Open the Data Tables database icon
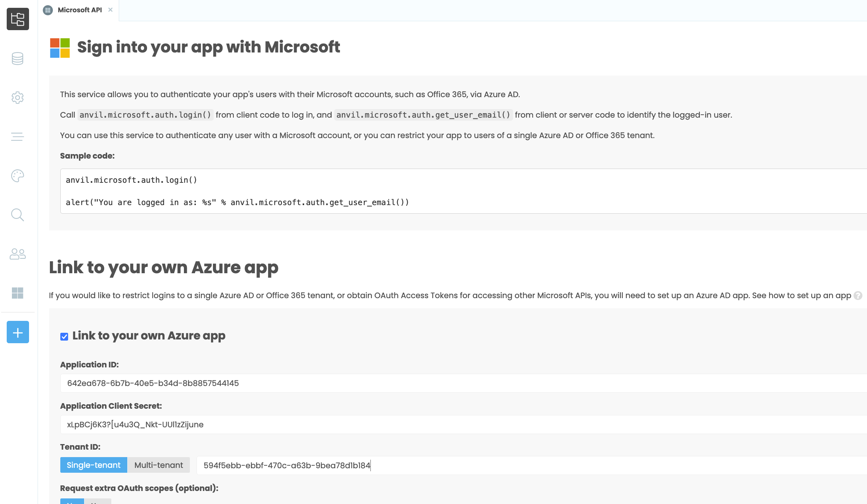This screenshot has width=867, height=504. (x=17, y=58)
